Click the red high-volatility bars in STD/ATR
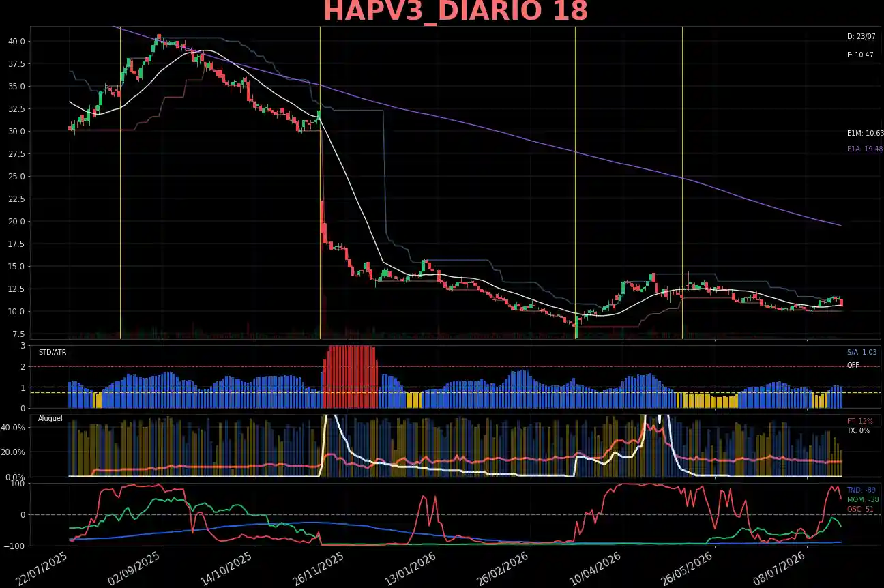 point(349,377)
